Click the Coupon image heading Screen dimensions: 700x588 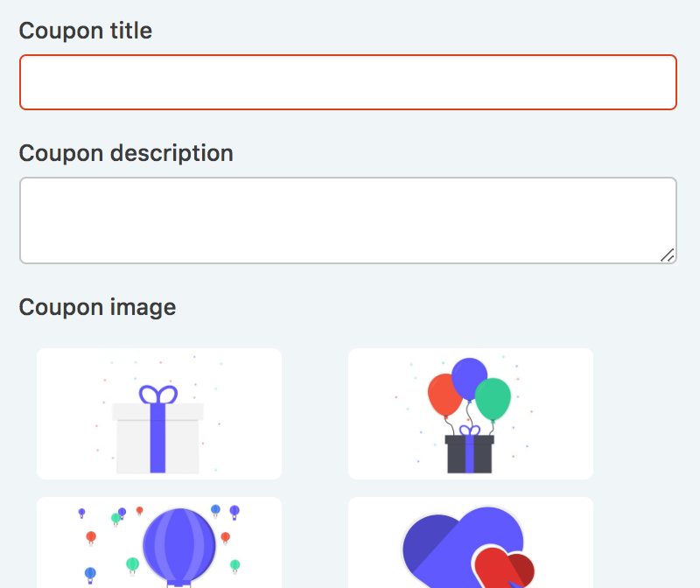tap(97, 307)
